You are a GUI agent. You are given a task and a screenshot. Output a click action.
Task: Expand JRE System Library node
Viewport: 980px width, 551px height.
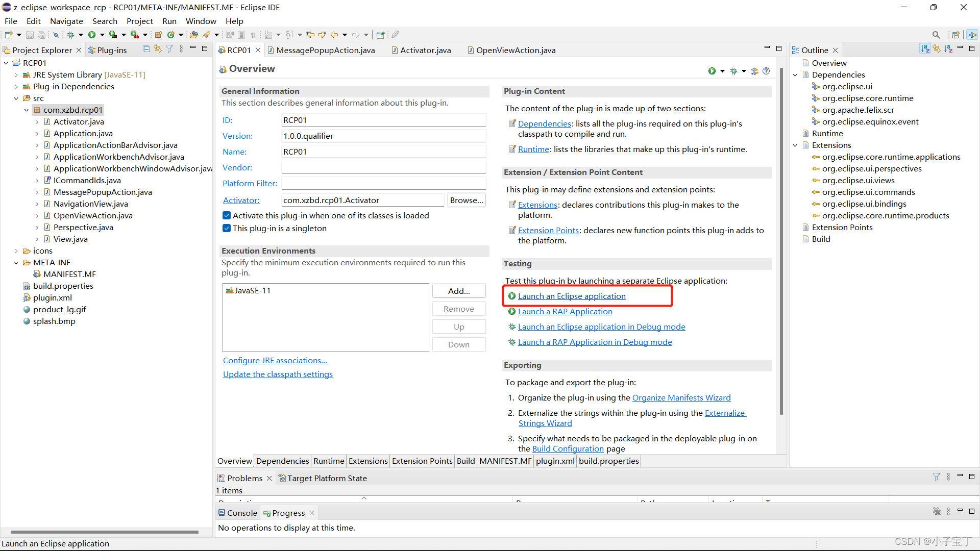[x=16, y=74]
